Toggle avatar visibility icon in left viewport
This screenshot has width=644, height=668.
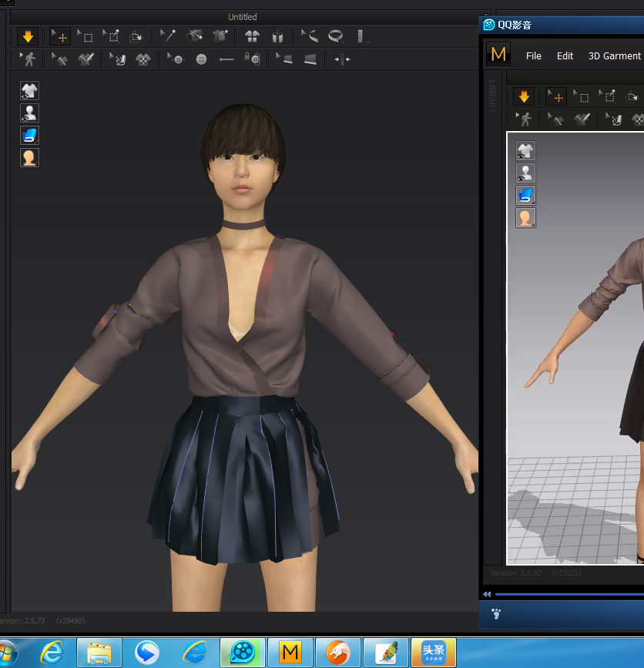click(x=29, y=113)
